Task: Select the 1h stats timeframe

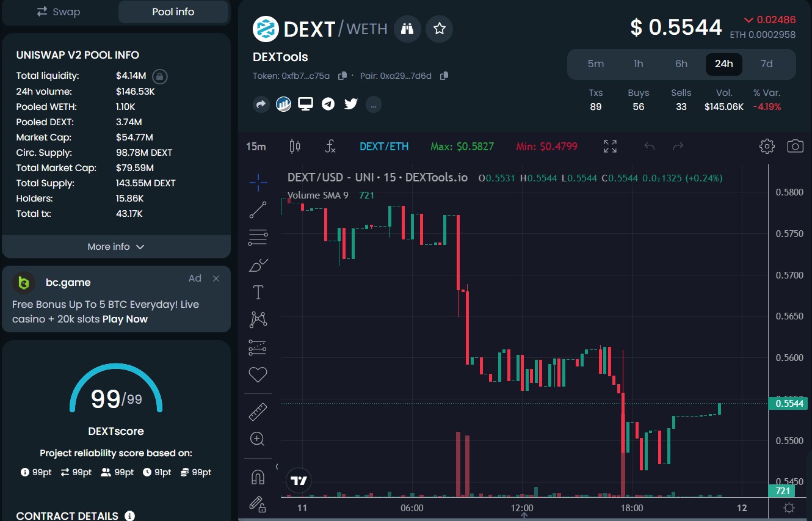Action: point(639,64)
